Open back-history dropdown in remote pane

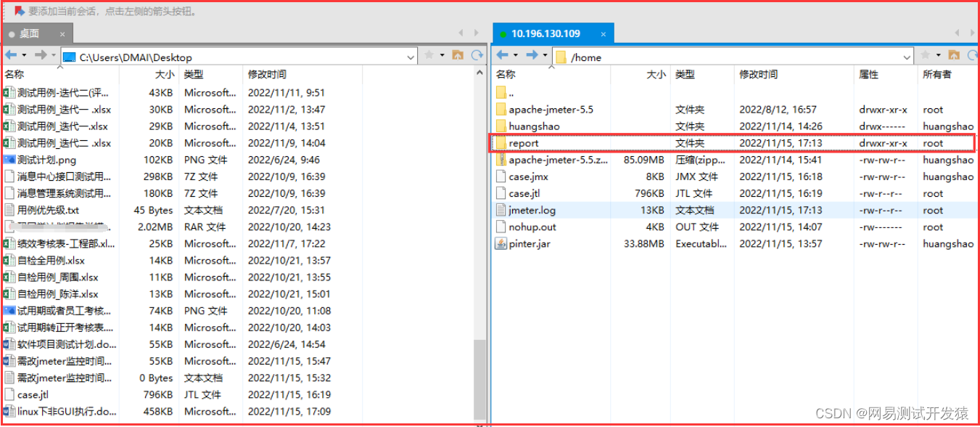pos(515,56)
